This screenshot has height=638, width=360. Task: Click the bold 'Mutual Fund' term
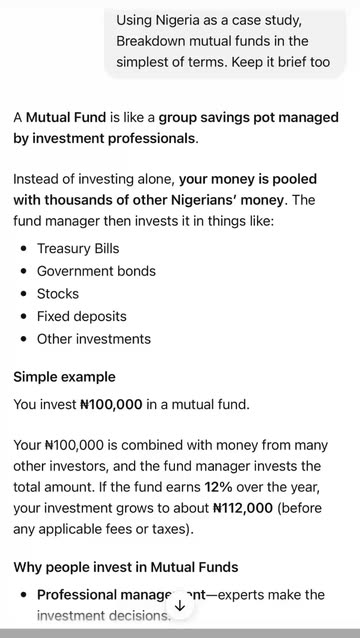pos(67,118)
